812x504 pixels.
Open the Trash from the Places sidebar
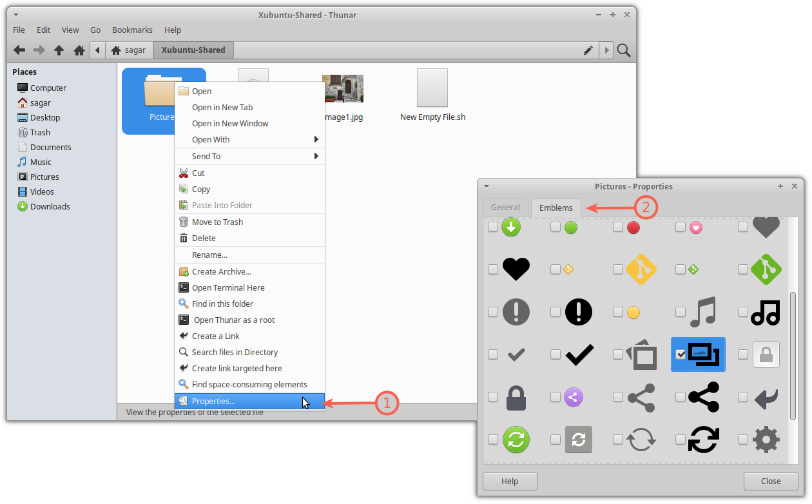(40, 132)
